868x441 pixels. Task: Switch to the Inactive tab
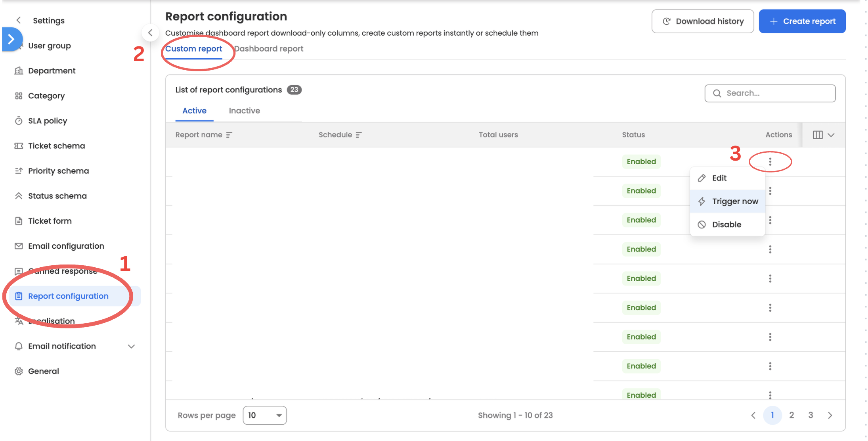[244, 111]
